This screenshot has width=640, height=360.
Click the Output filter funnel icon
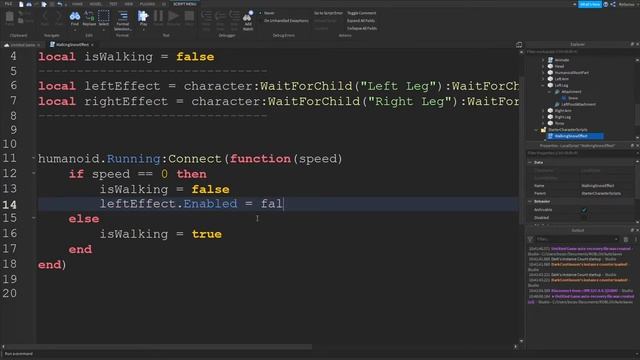point(530,239)
